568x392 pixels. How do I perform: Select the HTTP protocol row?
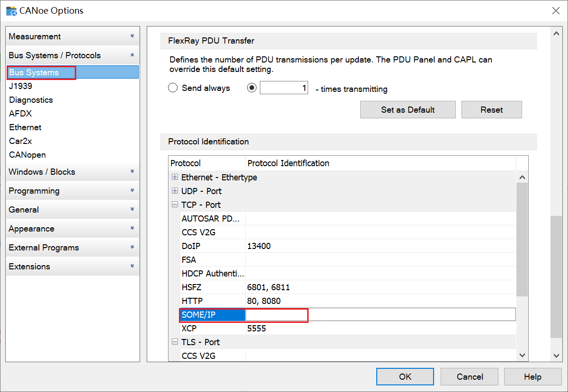[213, 301]
